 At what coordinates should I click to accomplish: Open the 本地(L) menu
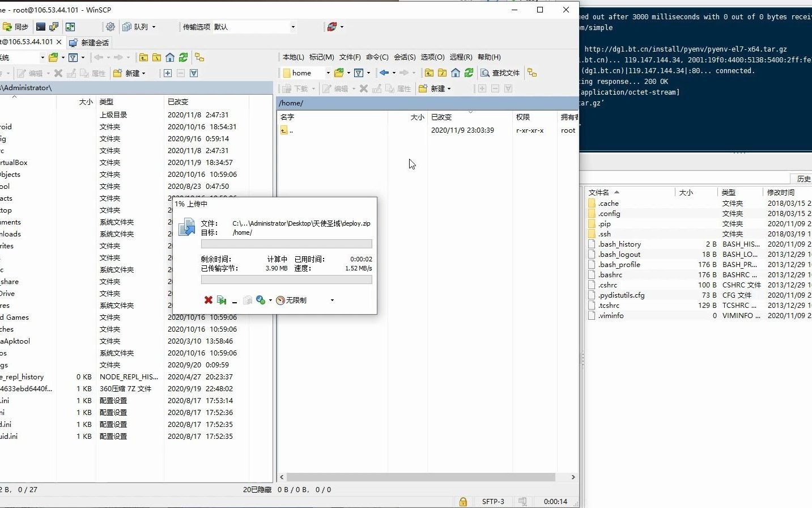click(294, 57)
